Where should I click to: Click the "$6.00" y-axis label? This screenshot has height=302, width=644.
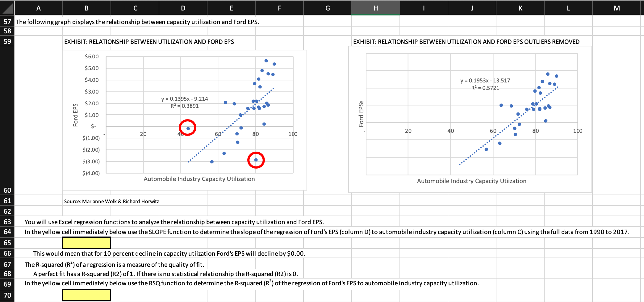[x=92, y=57]
